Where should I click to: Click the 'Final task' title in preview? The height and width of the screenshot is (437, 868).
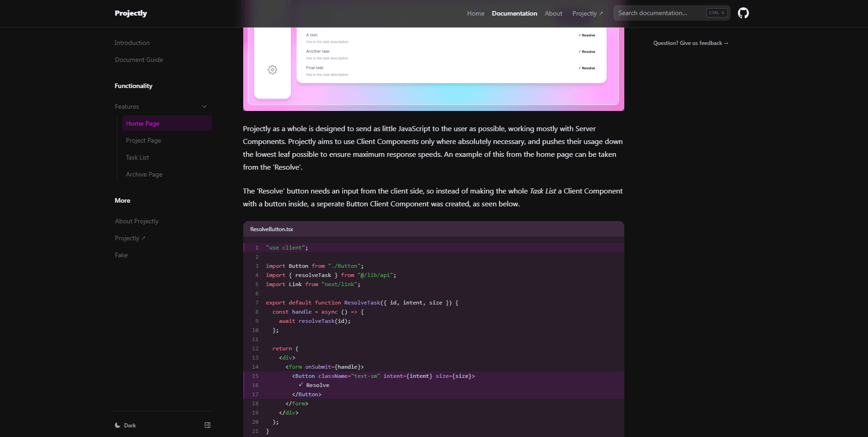click(x=315, y=68)
